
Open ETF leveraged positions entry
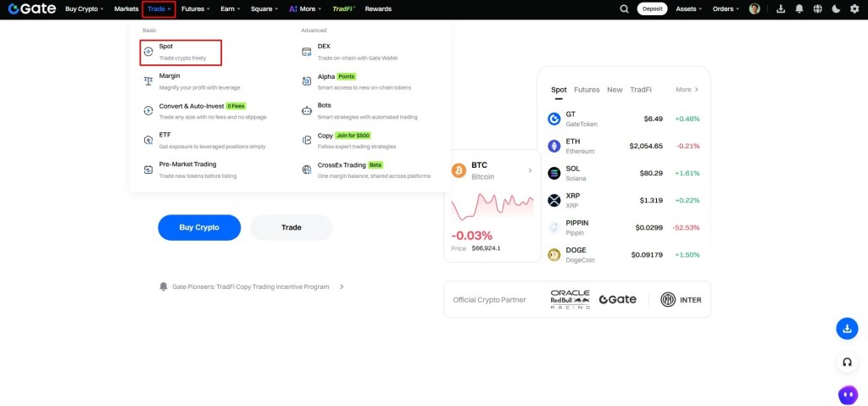pos(204,140)
